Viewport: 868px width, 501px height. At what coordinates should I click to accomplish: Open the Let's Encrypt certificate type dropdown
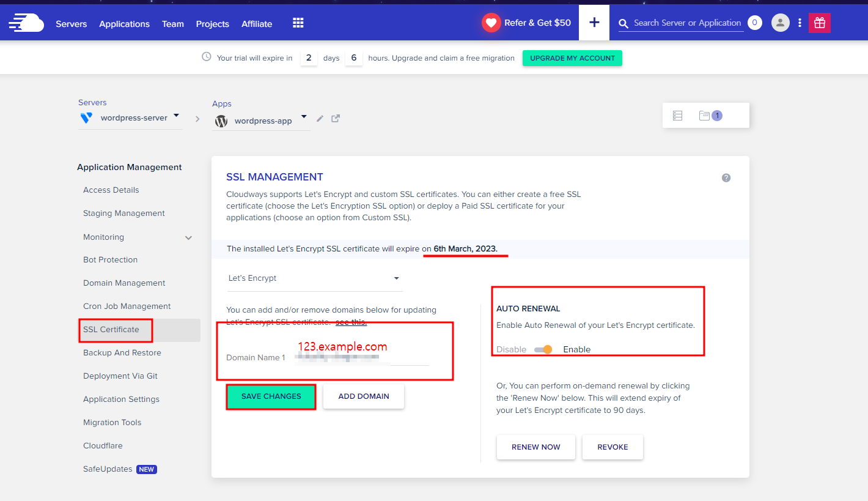click(x=314, y=278)
